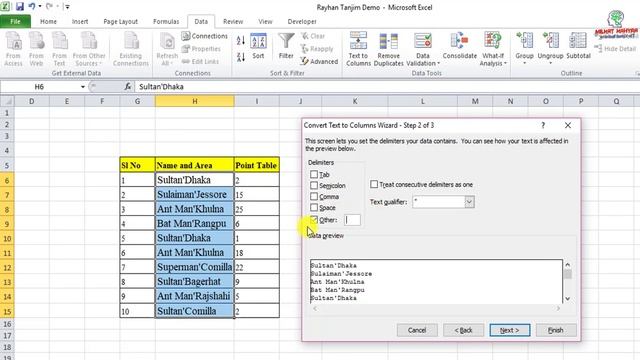Select column H header
640x360 pixels.
[195, 101]
